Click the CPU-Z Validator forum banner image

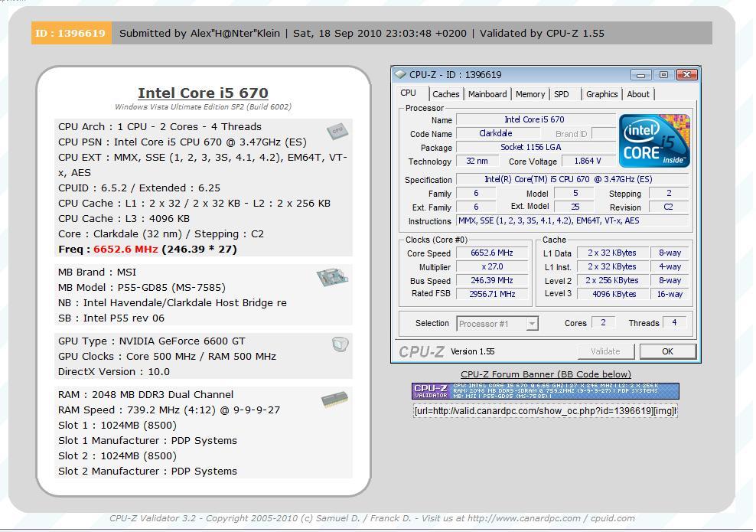(546, 390)
